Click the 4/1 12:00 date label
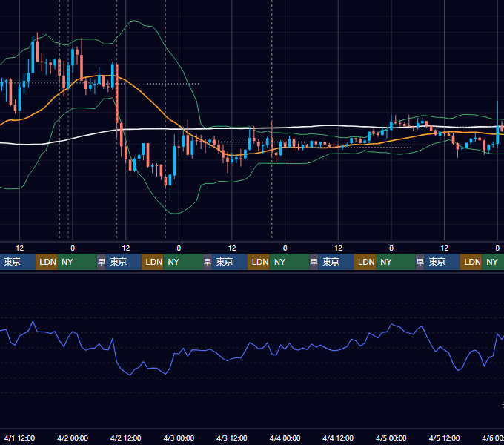504x445 pixels. coord(19,438)
